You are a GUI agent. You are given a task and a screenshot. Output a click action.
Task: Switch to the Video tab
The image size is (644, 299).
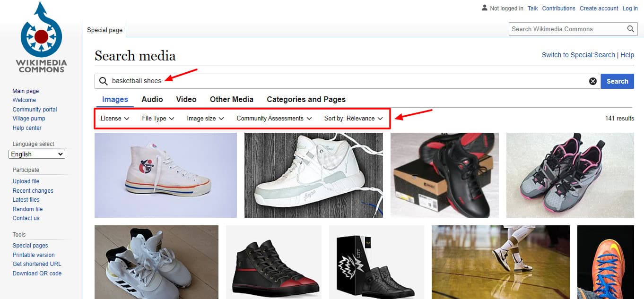pos(186,99)
